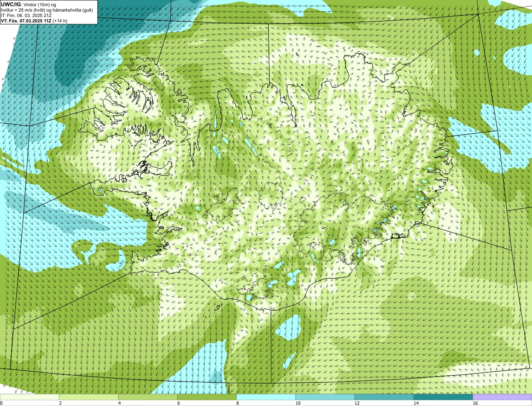
Task: Click the lavender legend swatch above 16
Action: click(x=502, y=397)
